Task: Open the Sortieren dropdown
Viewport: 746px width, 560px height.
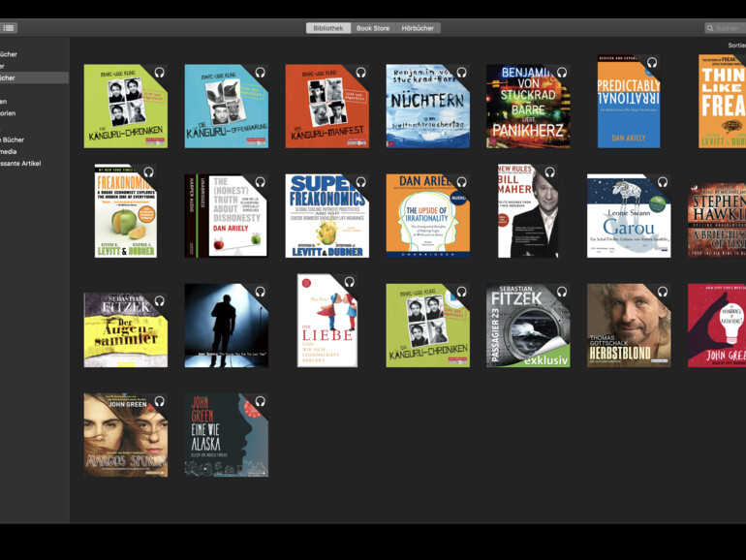Action: (x=737, y=46)
